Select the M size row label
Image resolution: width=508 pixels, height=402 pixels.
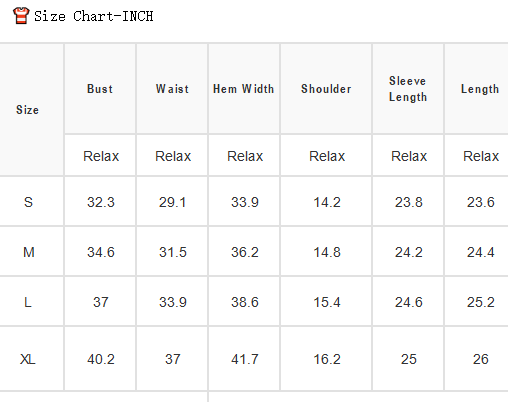(x=29, y=252)
